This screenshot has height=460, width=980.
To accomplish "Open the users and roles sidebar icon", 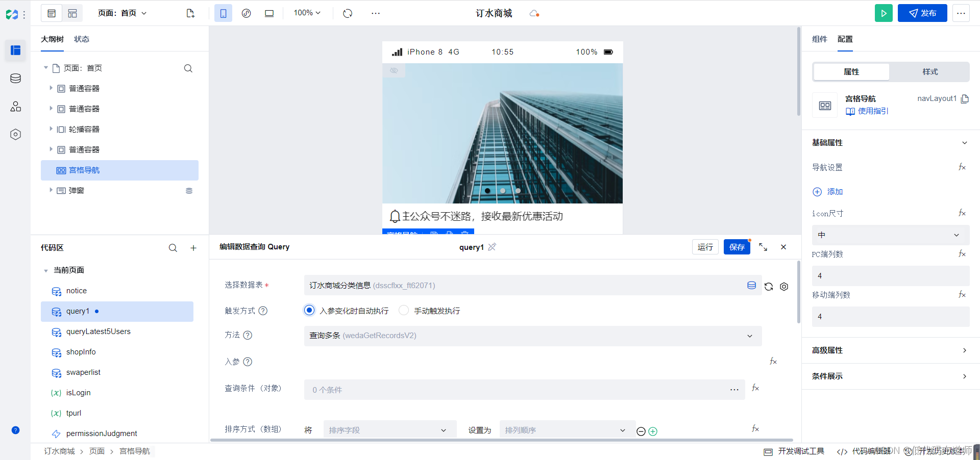I will 15,106.
